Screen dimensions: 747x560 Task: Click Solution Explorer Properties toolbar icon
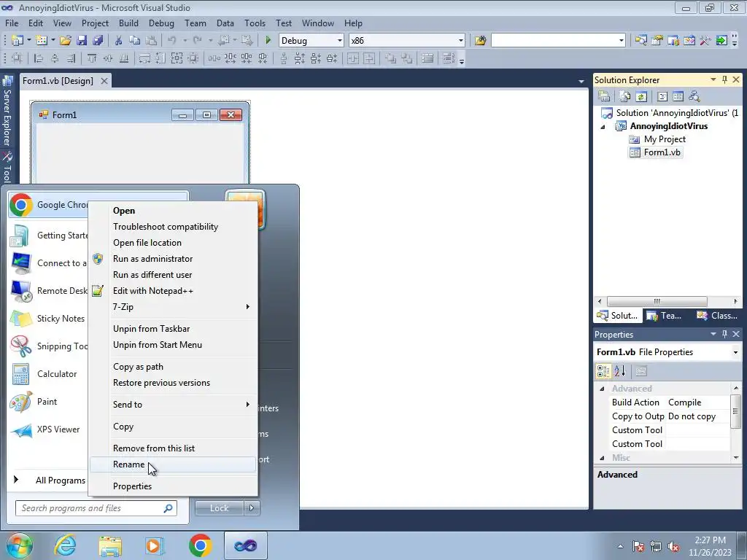tap(604, 97)
